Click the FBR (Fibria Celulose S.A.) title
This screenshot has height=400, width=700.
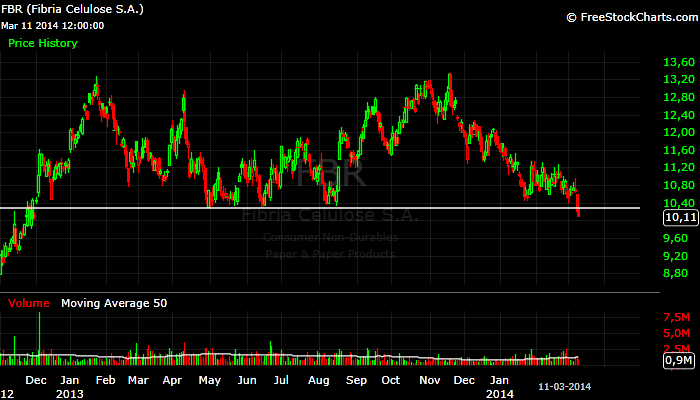click(72, 9)
